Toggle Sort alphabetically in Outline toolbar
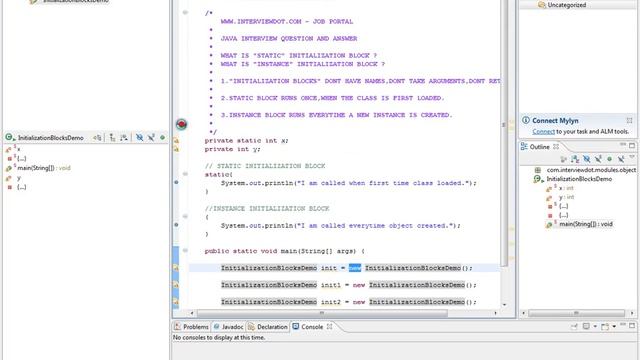640x360 pixels. coord(575,158)
